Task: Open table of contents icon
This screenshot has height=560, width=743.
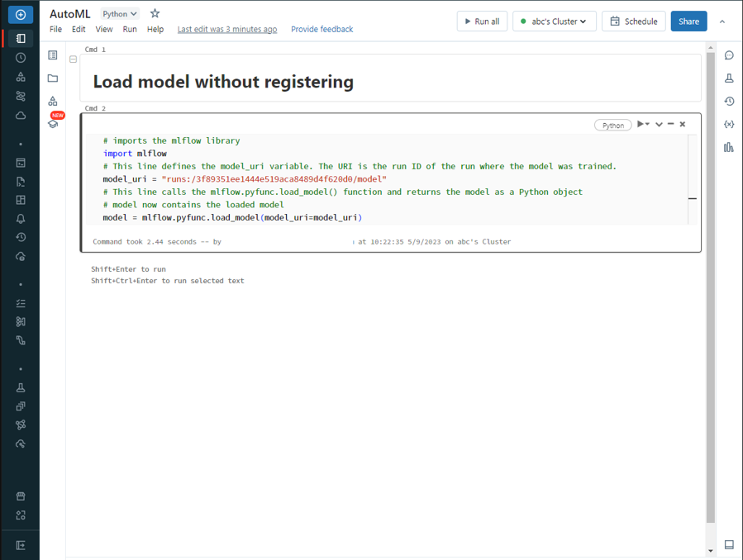Action: point(53,55)
